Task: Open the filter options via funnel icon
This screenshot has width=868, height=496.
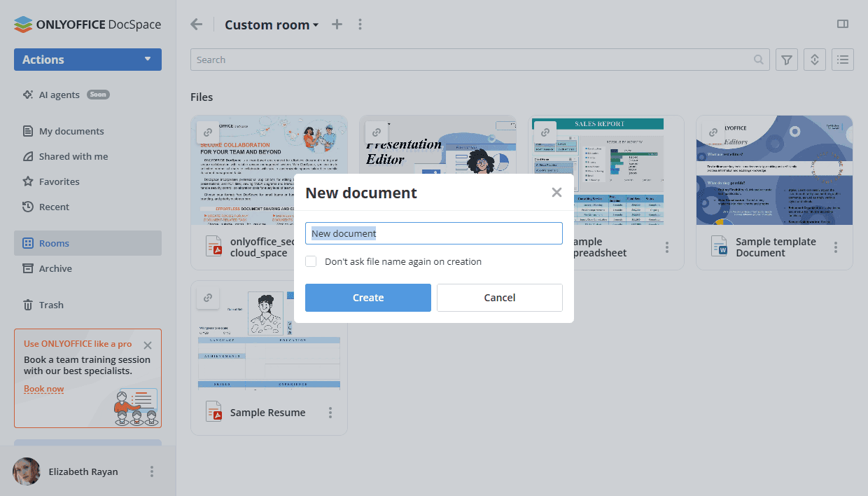Action: pos(786,60)
